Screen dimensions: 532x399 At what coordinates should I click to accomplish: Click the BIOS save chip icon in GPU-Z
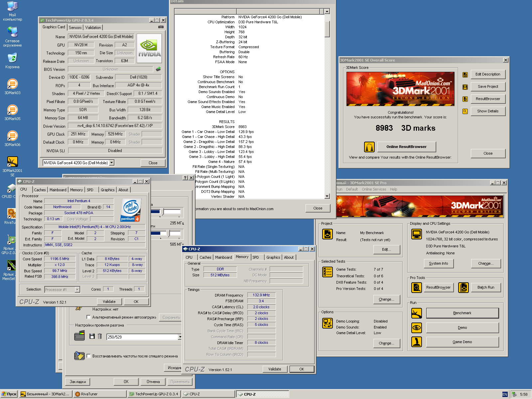(158, 69)
